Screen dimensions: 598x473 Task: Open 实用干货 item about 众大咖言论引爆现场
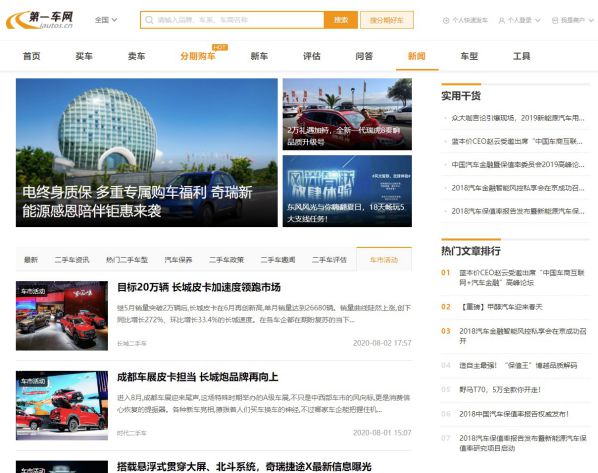(x=518, y=118)
